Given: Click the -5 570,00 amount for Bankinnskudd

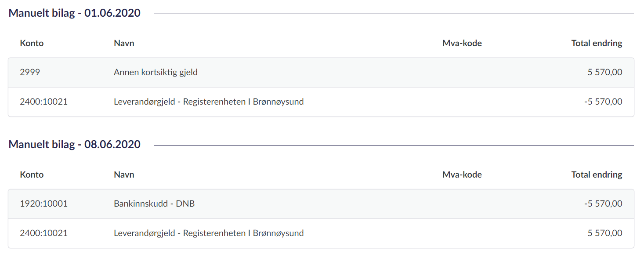Looking at the screenshot, I should pos(603,204).
